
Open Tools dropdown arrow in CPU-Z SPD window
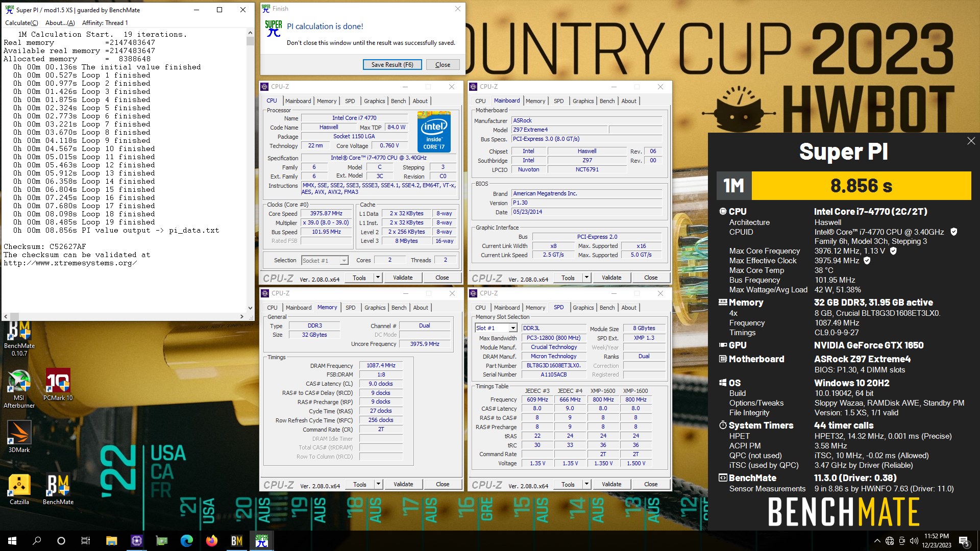(x=586, y=484)
